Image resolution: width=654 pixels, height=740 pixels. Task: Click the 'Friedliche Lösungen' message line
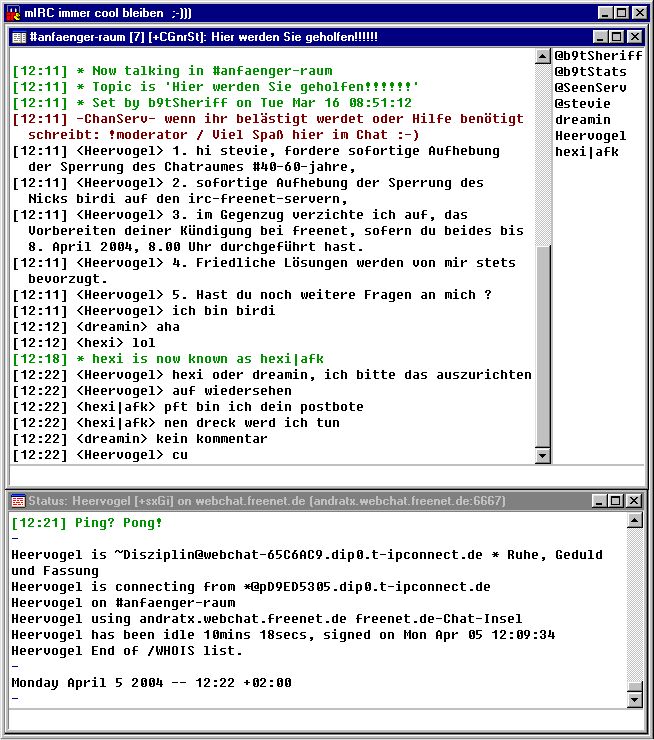264,271
